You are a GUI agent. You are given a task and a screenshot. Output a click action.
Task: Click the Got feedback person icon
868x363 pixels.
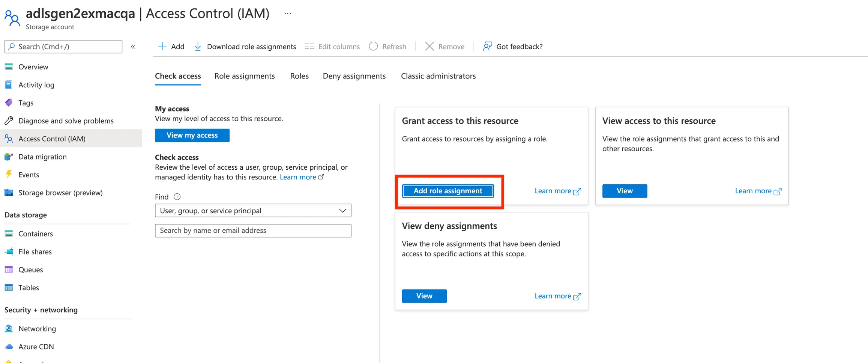pyautogui.click(x=487, y=47)
